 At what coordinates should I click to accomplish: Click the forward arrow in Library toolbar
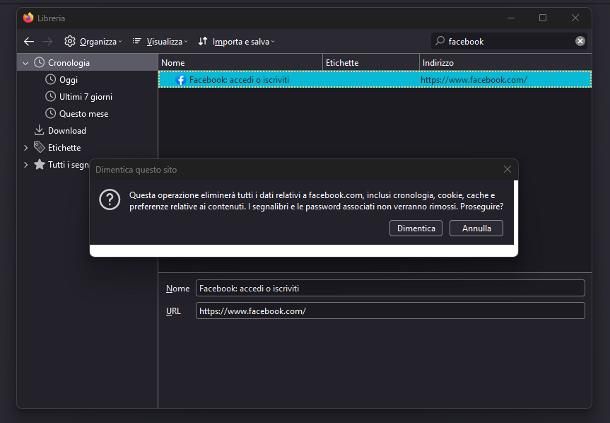click(47, 42)
